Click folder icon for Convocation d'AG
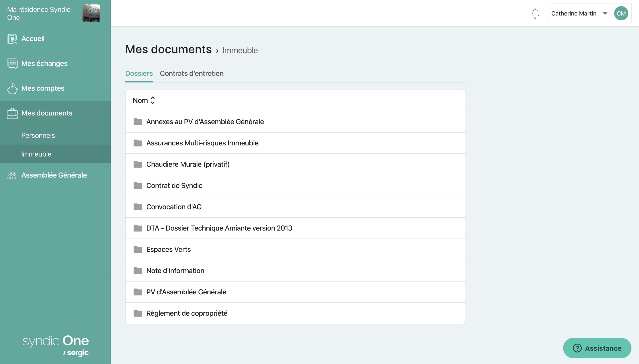The image size is (639, 364). click(x=138, y=207)
